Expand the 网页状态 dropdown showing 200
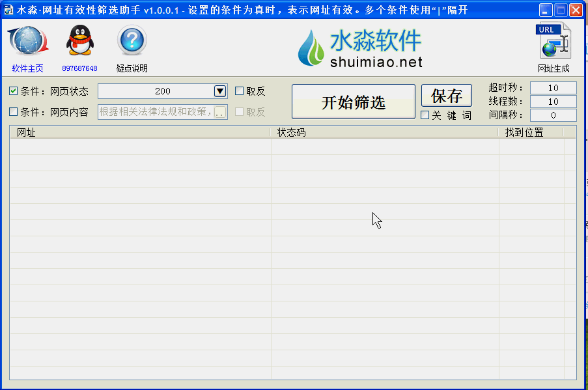 tap(220, 91)
